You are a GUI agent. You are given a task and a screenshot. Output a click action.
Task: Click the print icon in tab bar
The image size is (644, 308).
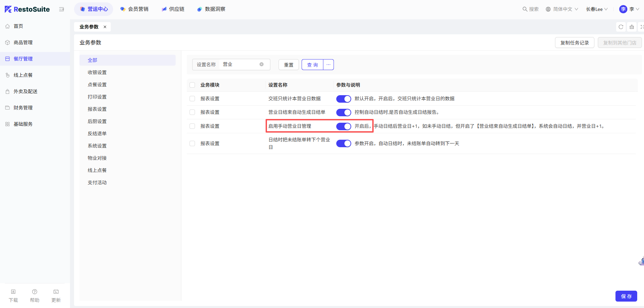point(632,27)
